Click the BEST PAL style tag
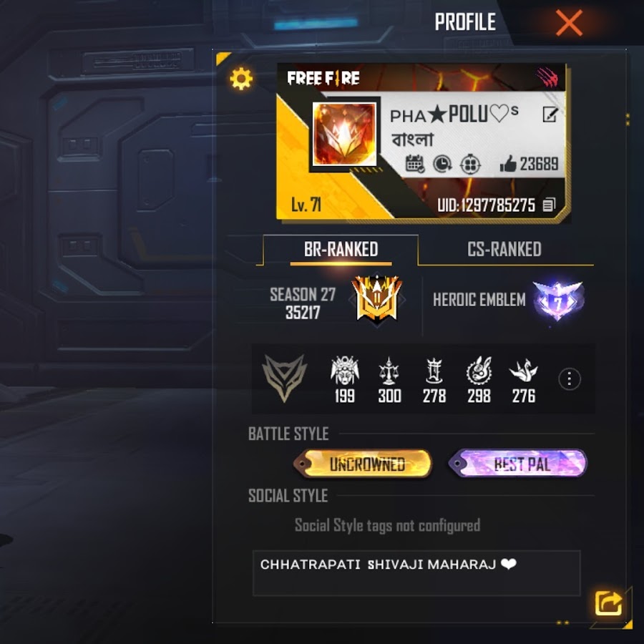This screenshot has height=644, width=644. point(517,464)
